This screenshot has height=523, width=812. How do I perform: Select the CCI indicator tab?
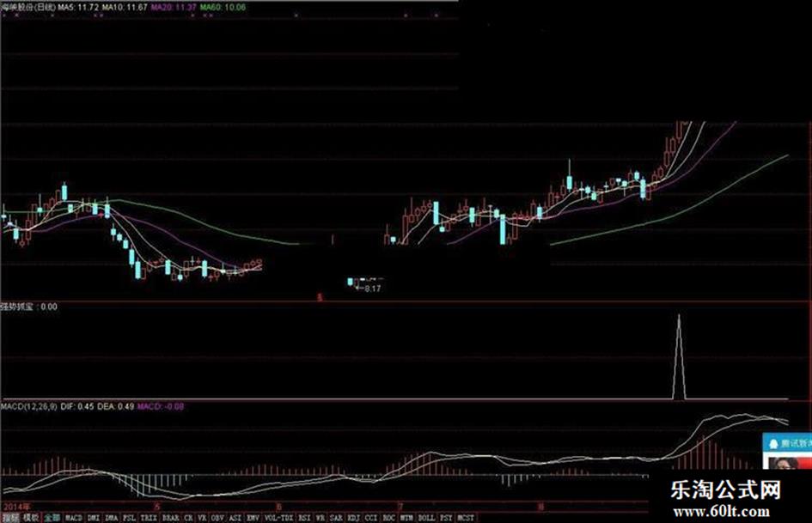coord(371,518)
